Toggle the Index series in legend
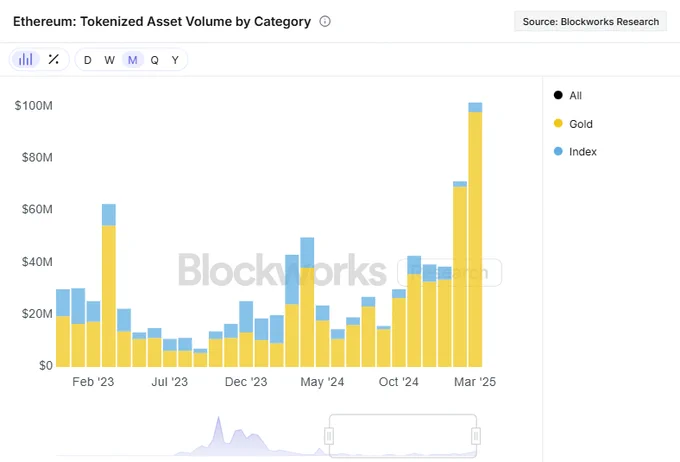The width and height of the screenshot is (680, 462). point(575,151)
